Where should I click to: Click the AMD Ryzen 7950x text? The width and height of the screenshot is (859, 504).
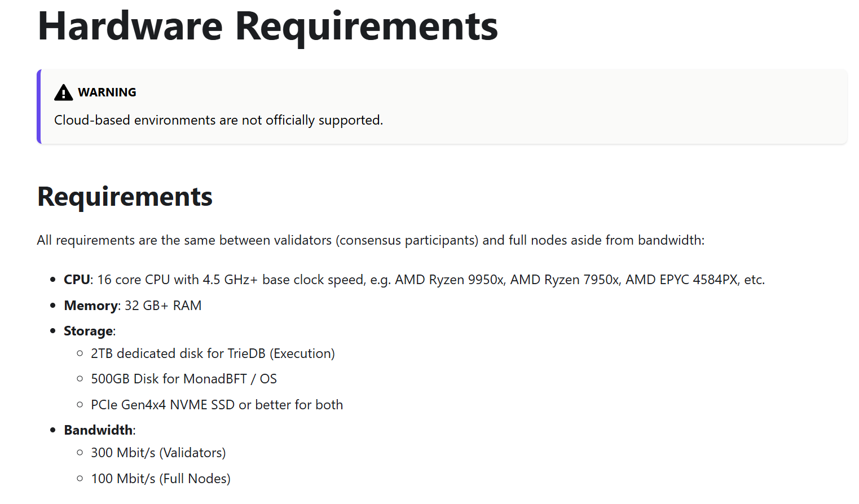565,280
